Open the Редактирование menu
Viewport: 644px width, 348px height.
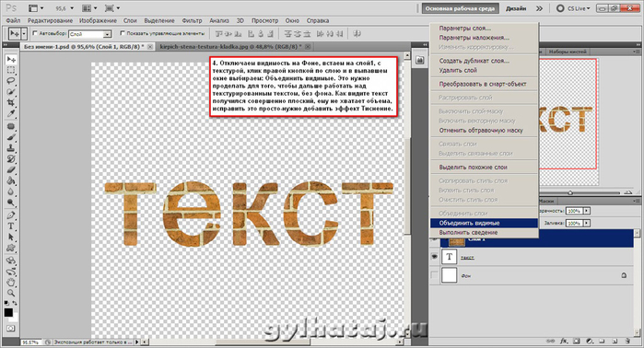pos(50,20)
